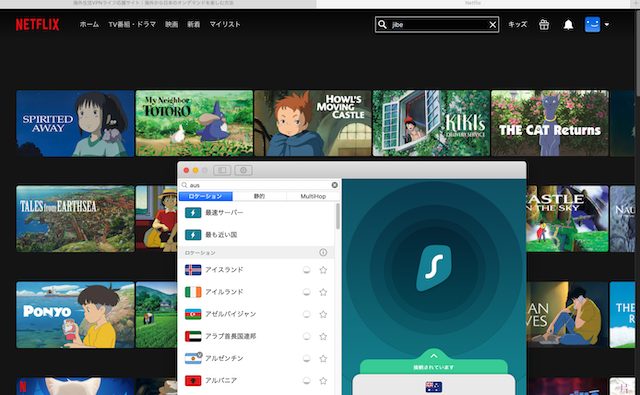
Task: Click load indicator for アゼルバイジャン
Action: click(x=307, y=314)
